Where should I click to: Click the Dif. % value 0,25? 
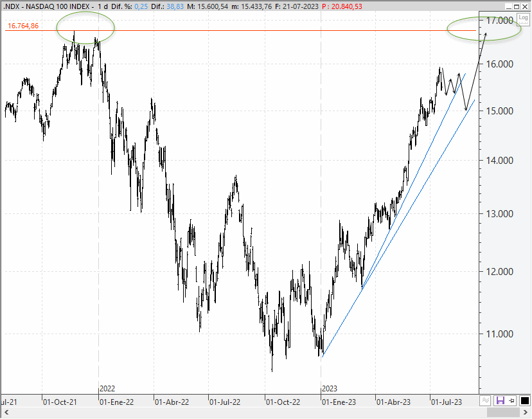(141, 6)
